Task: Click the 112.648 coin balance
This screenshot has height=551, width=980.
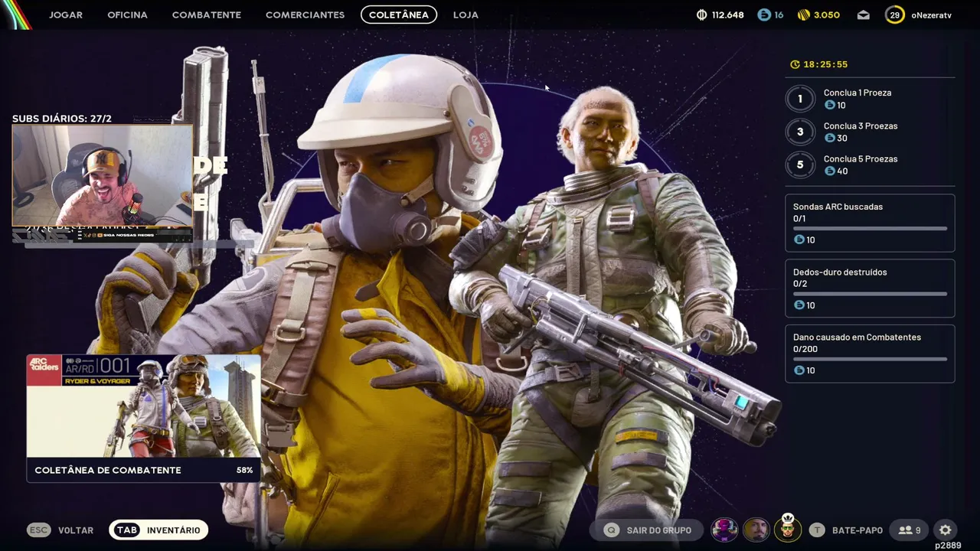Action: tap(727, 15)
